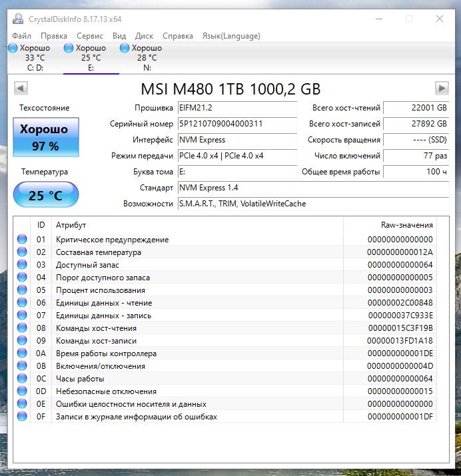Open the Файл menu
This screenshot has width=461, height=476.
click(x=21, y=36)
